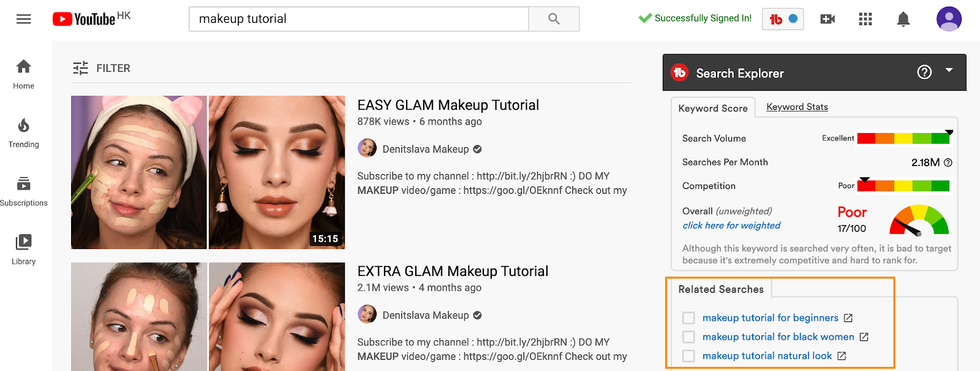This screenshot has width=980, height=371.
Task: Expand the Search Explorer dropdown arrow
Action: (949, 71)
